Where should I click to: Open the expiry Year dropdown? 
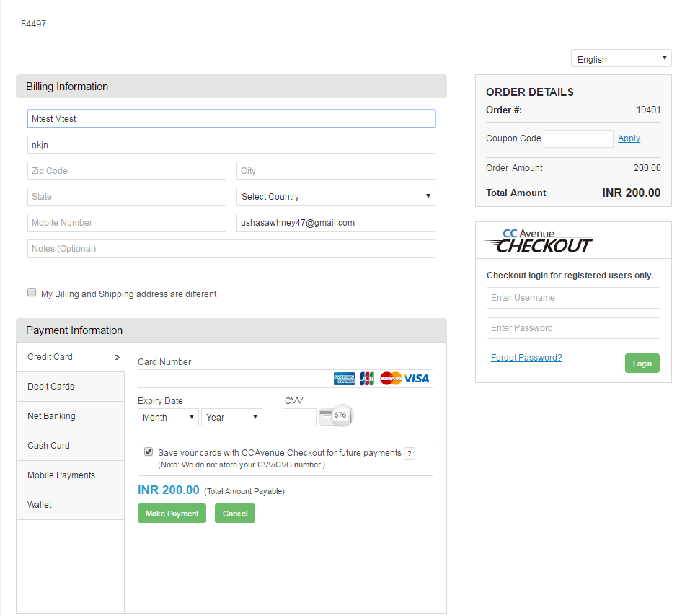231,418
